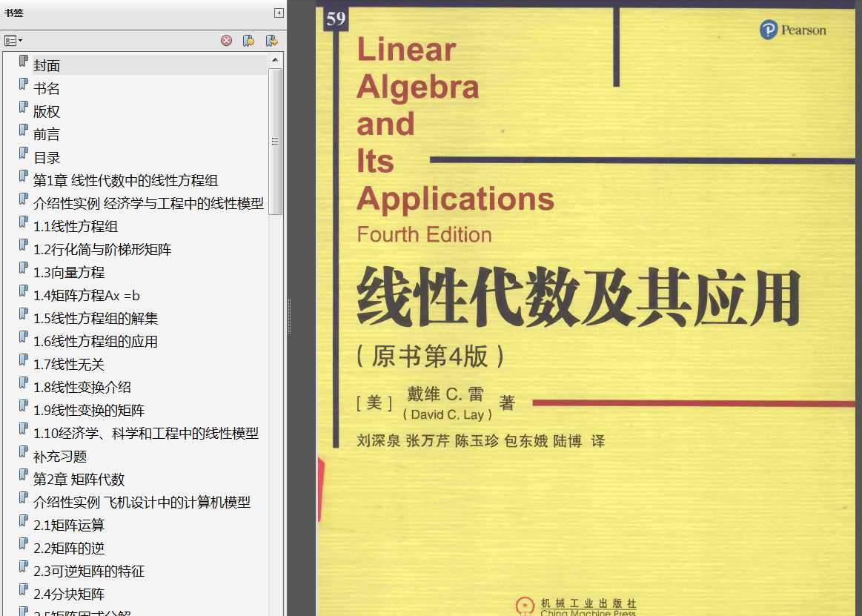Go to 1.9线性变换的矩阵 bookmark
Screen dimensions: 862x616
point(89,411)
